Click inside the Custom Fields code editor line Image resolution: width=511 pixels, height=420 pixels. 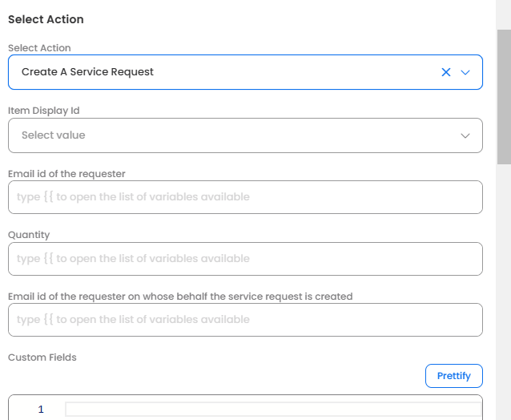(x=272, y=410)
